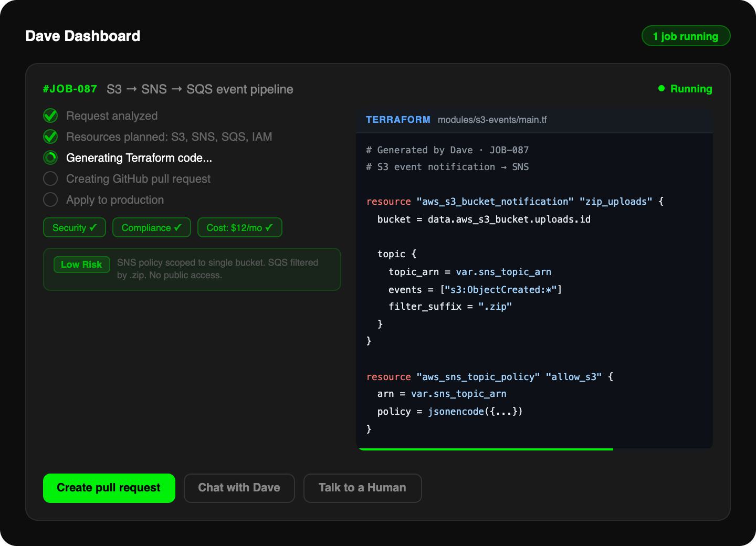Click the spinner next to Generating Terraform code

coord(50,157)
